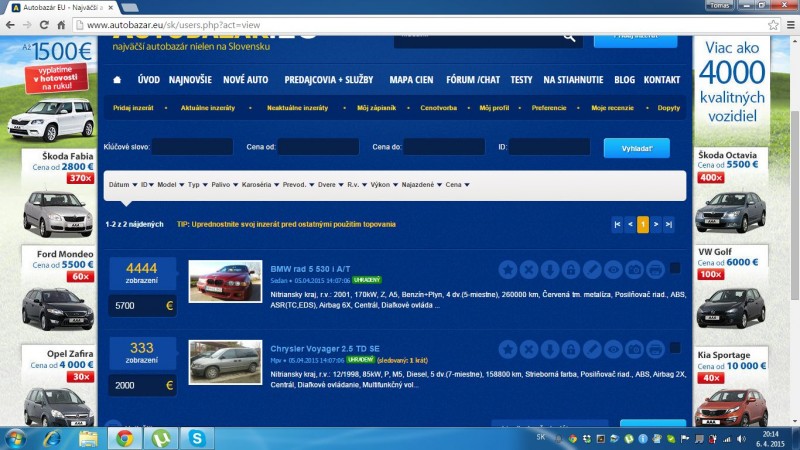Click the page vertical scrollbar

[x=795, y=204]
